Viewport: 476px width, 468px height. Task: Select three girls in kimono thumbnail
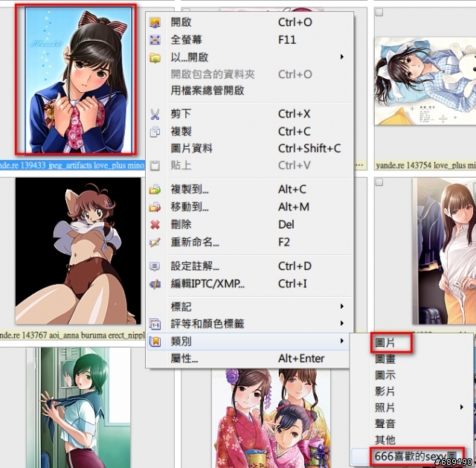tap(271, 418)
